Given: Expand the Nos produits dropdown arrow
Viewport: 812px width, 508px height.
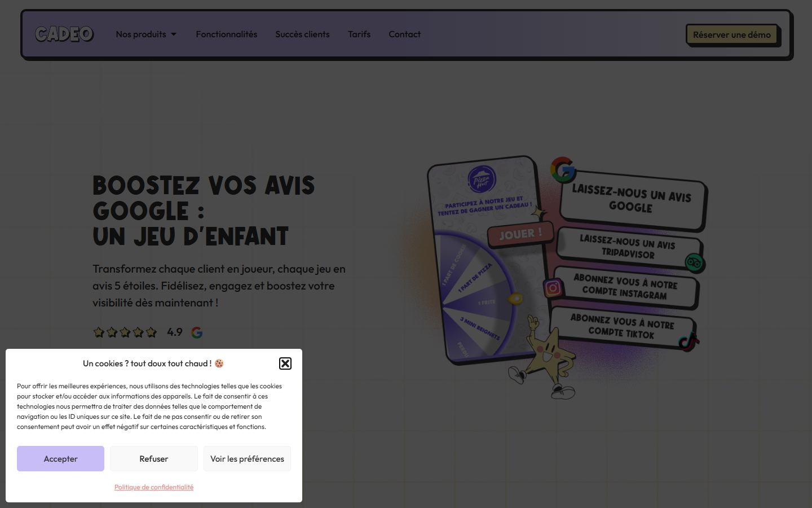Looking at the screenshot, I should (x=174, y=34).
